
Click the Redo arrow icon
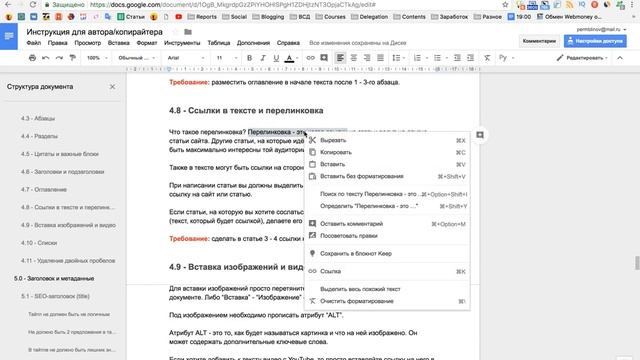click(x=59, y=58)
